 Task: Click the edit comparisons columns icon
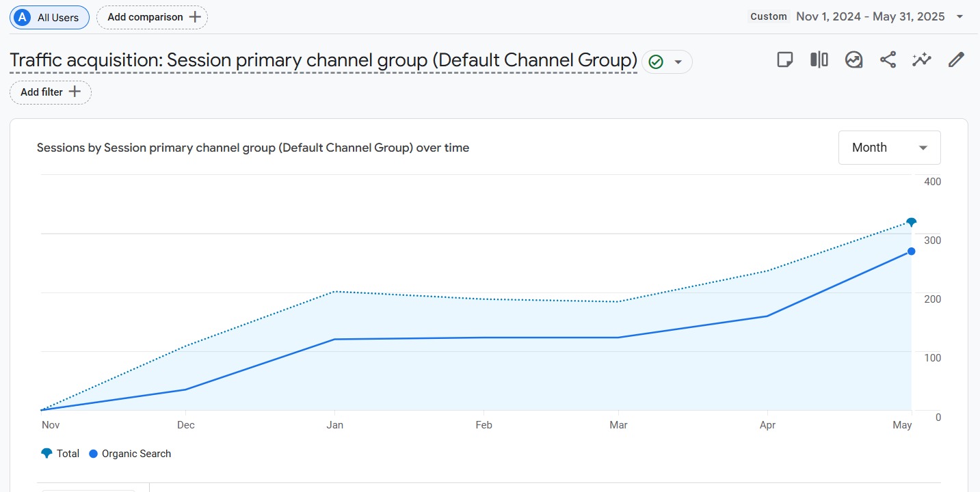[819, 60]
